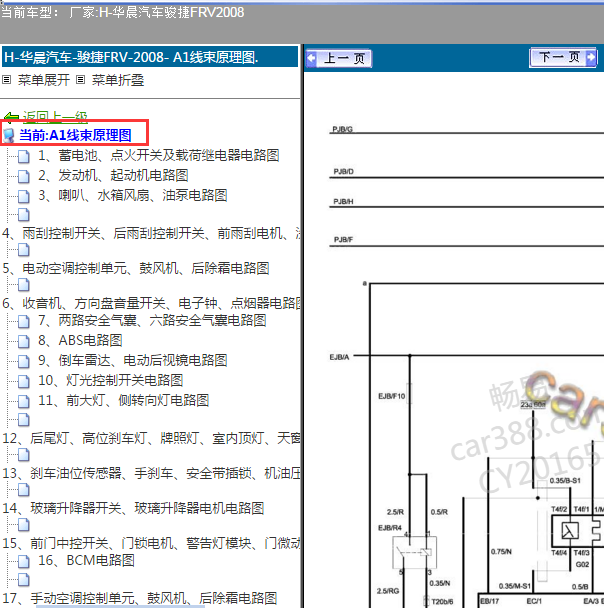Open 17、手动空调控制单元、鼓风机、后除霜电路图
Viewport: 604px width, 608px height.
140,598
